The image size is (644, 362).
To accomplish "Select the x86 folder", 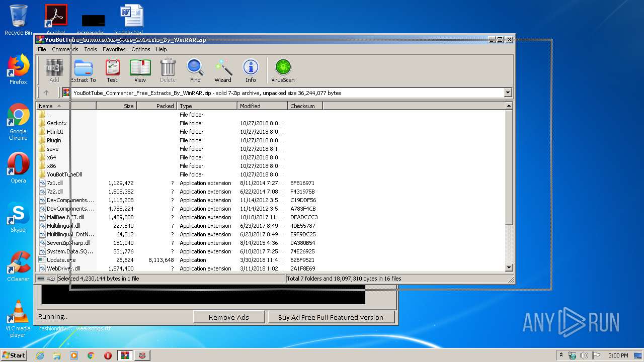I will [51, 166].
